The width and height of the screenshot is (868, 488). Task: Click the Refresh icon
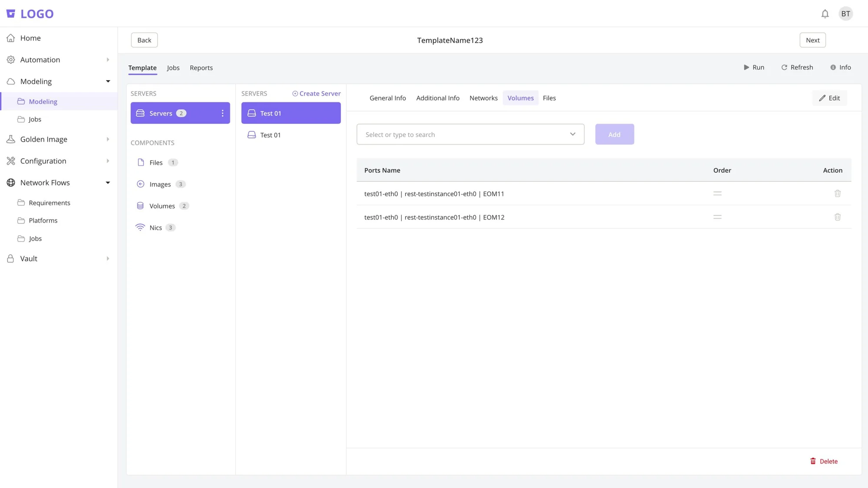coord(784,67)
